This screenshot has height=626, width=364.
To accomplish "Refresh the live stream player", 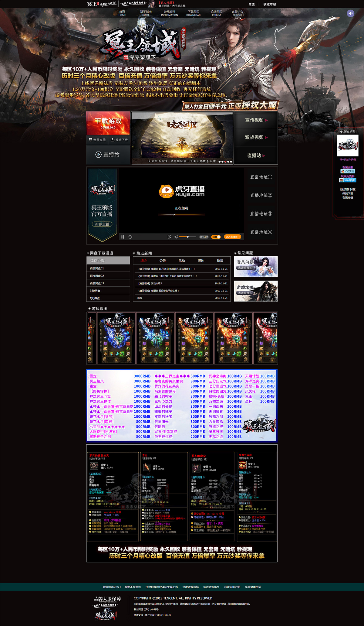I will [130, 237].
